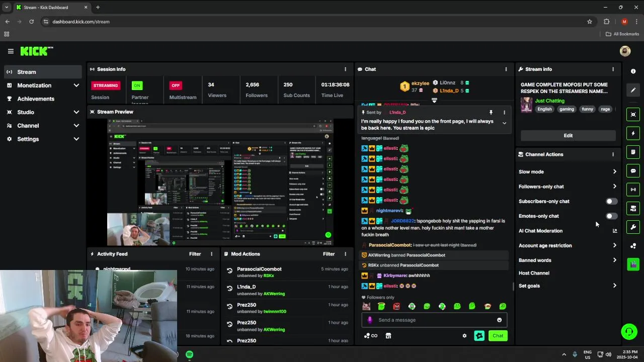Click Just Chatting category link
Image resolution: width=644 pixels, height=362 pixels.
pos(549,101)
